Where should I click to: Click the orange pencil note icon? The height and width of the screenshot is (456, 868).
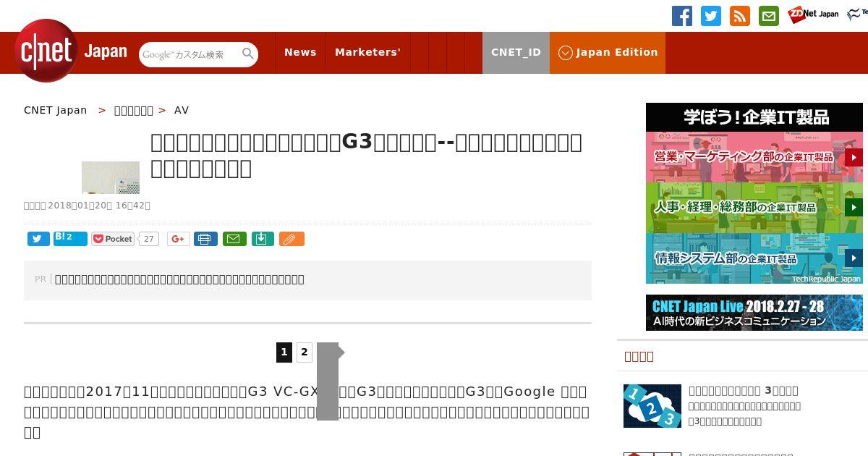point(292,239)
